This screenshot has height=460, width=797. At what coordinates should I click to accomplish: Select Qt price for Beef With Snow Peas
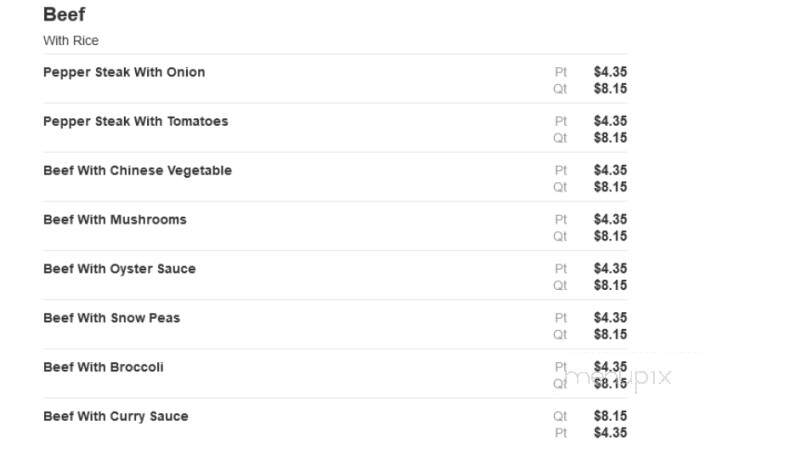pos(610,334)
